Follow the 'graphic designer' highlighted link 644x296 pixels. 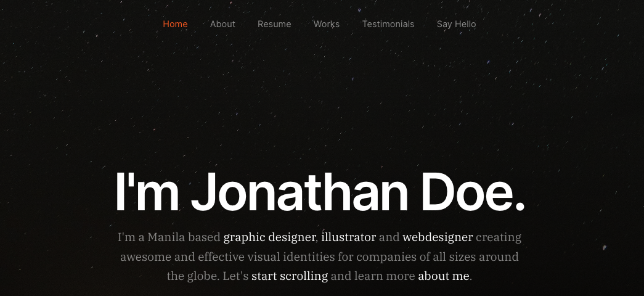pos(269,237)
